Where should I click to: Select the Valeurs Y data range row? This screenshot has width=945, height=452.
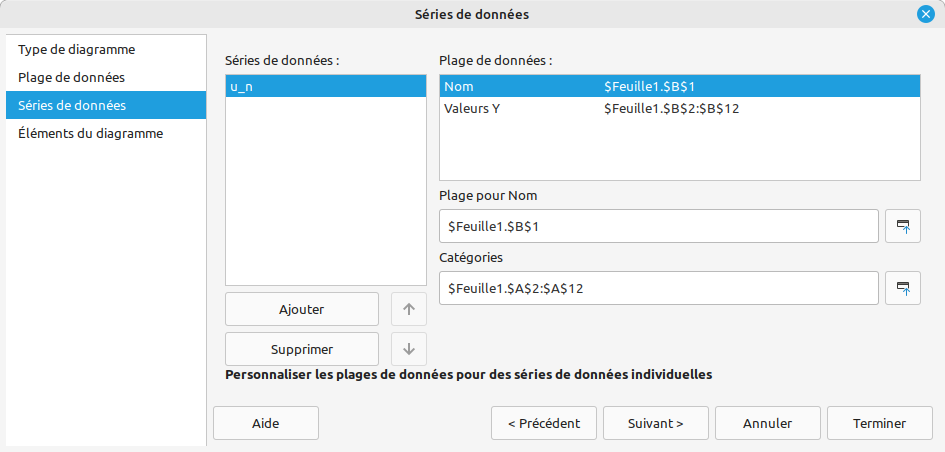pyautogui.click(x=678, y=108)
